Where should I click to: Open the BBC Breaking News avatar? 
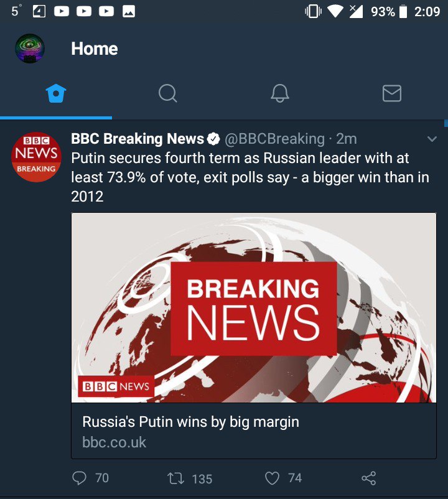click(x=36, y=157)
